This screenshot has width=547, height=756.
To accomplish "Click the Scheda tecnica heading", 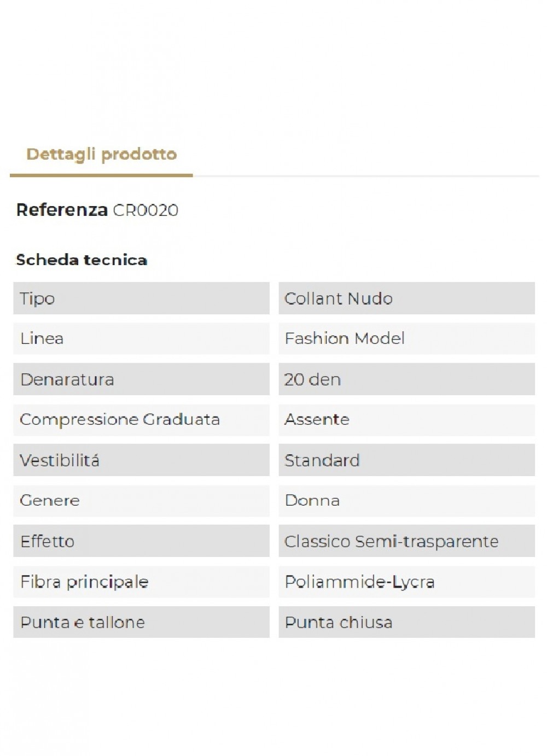I will (x=82, y=260).
